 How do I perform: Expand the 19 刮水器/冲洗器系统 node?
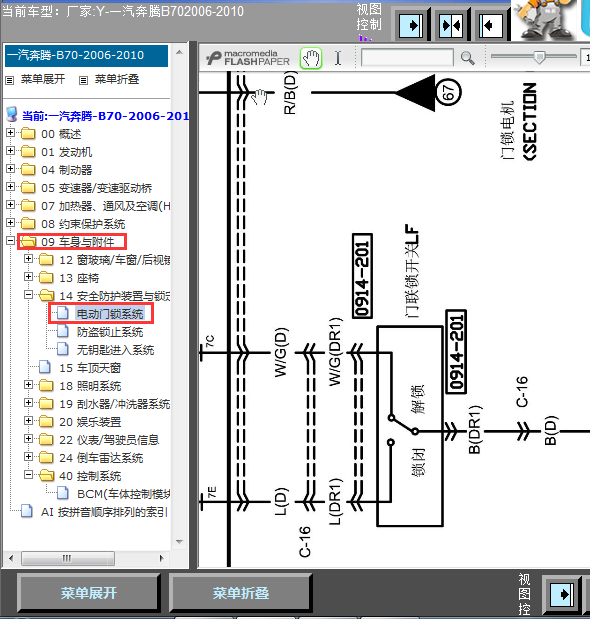(28, 402)
